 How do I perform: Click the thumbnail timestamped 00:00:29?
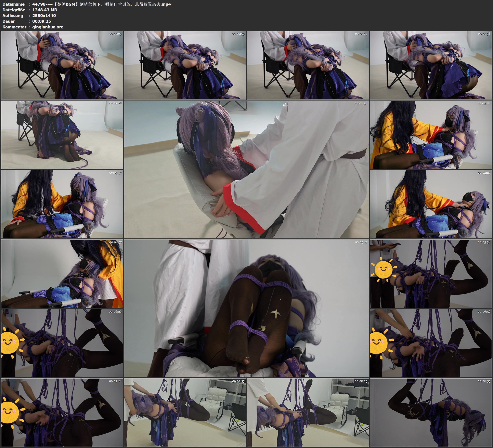62,65
